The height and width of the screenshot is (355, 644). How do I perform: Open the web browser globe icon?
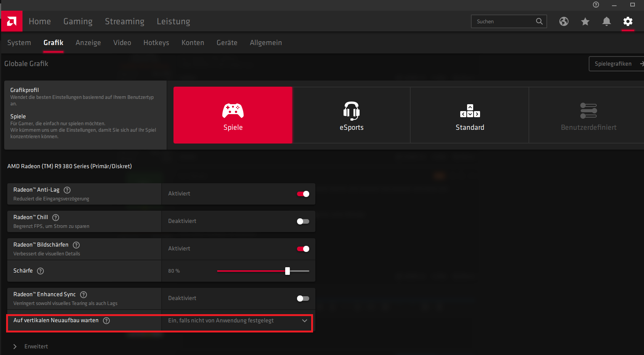pos(564,21)
